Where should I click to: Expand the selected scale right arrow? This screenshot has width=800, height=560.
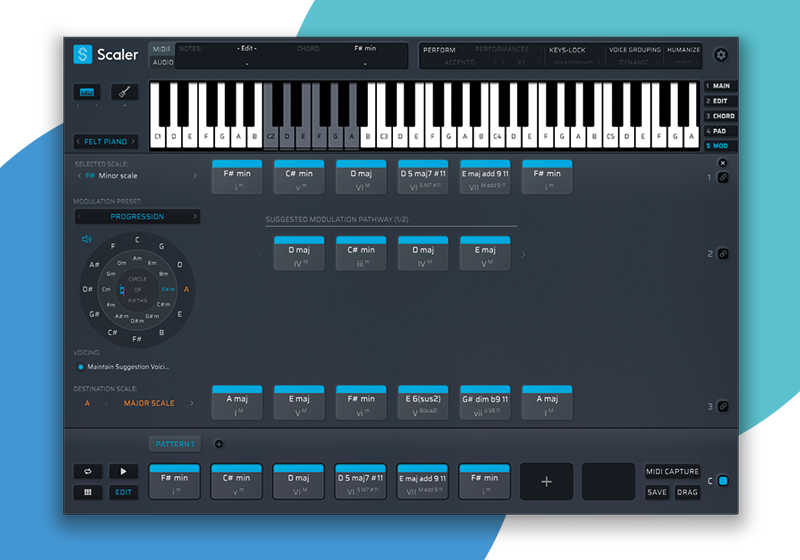(x=195, y=175)
